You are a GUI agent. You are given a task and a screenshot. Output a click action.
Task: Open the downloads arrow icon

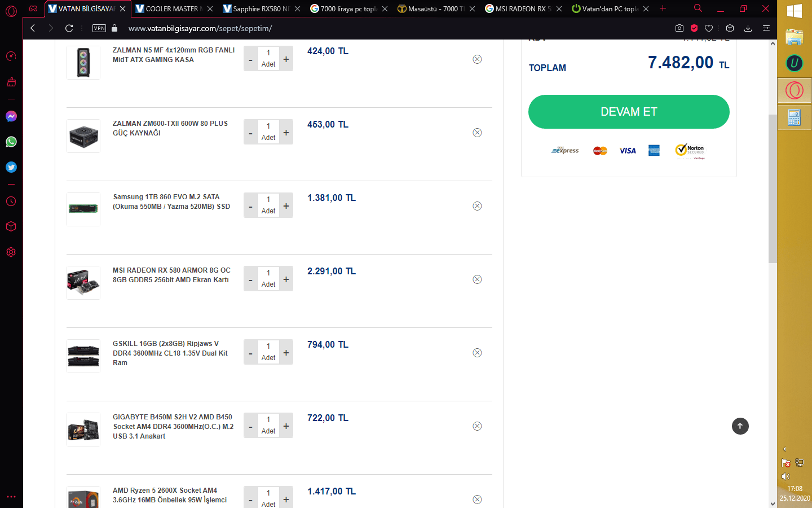pos(748,28)
